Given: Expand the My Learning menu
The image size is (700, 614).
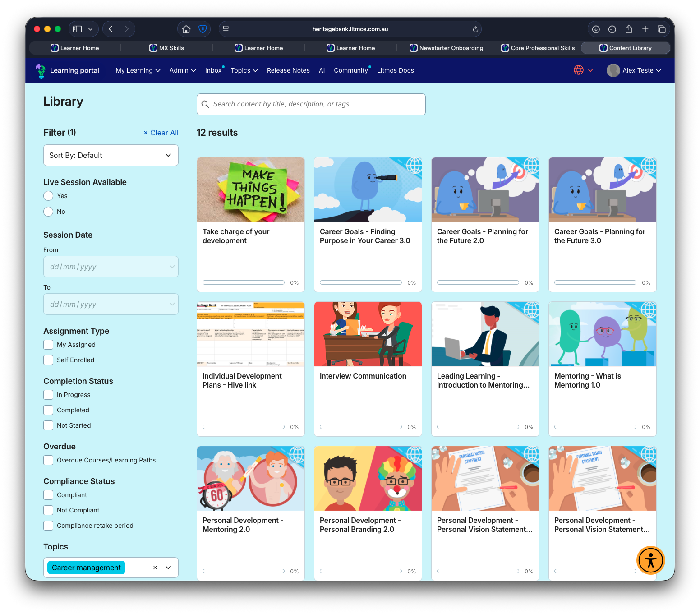Looking at the screenshot, I should click(x=138, y=70).
